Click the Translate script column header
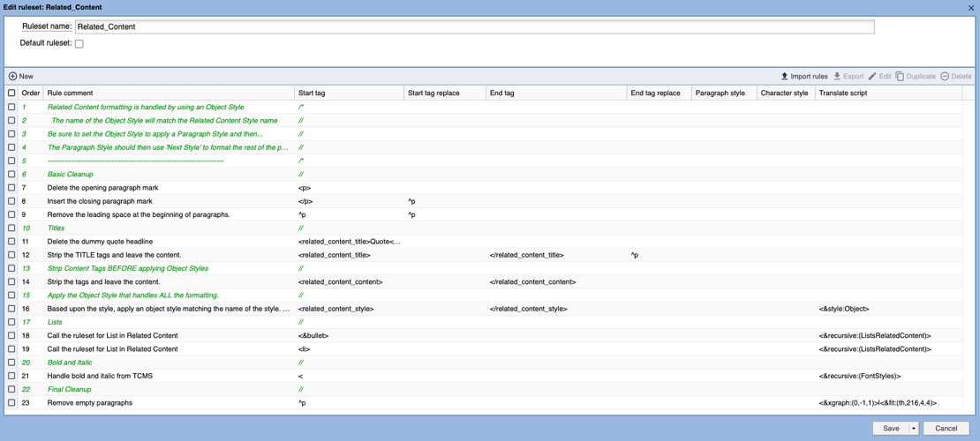Image resolution: width=980 pixels, height=441 pixels. pyautogui.click(x=888, y=93)
